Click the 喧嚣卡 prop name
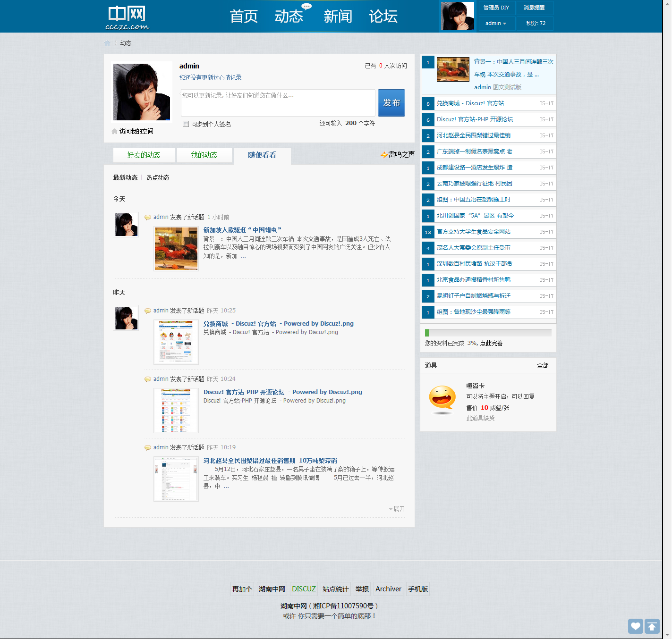The height and width of the screenshot is (639, 672). (476, 386)
